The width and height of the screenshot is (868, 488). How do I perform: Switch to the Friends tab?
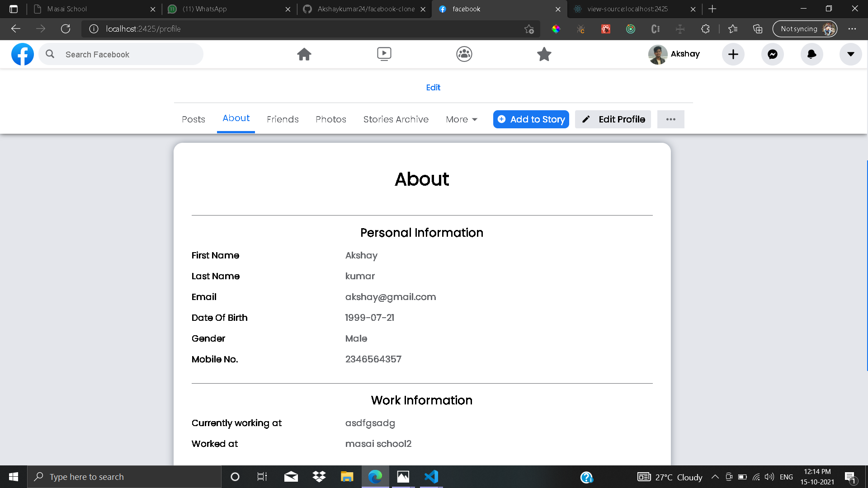[283, 119]
